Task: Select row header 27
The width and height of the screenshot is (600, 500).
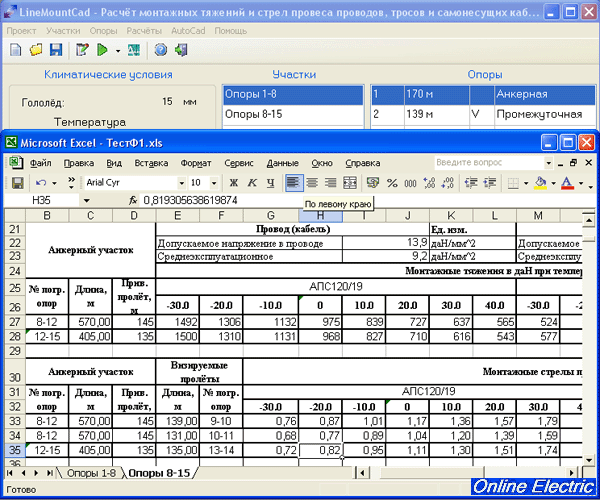Action: click(x=15, y=322)
